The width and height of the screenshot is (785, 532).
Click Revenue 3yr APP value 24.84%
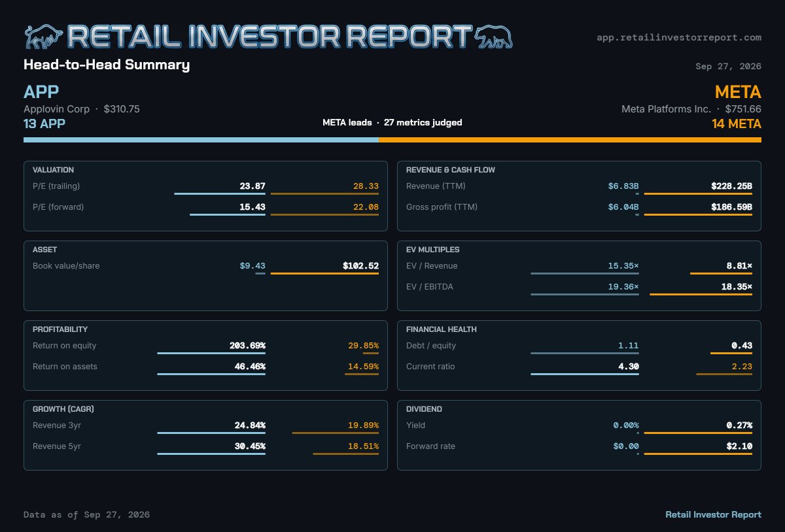tap(250, 425)
